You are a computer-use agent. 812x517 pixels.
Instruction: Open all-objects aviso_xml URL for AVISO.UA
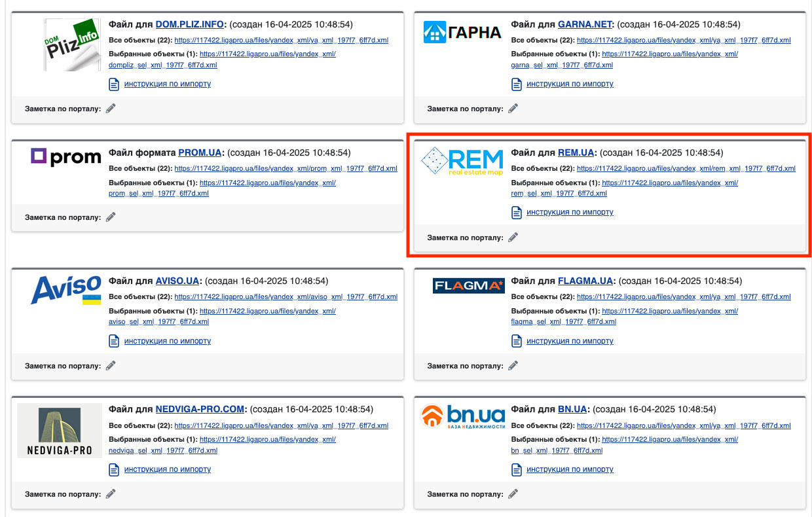[x=286, y=297]
